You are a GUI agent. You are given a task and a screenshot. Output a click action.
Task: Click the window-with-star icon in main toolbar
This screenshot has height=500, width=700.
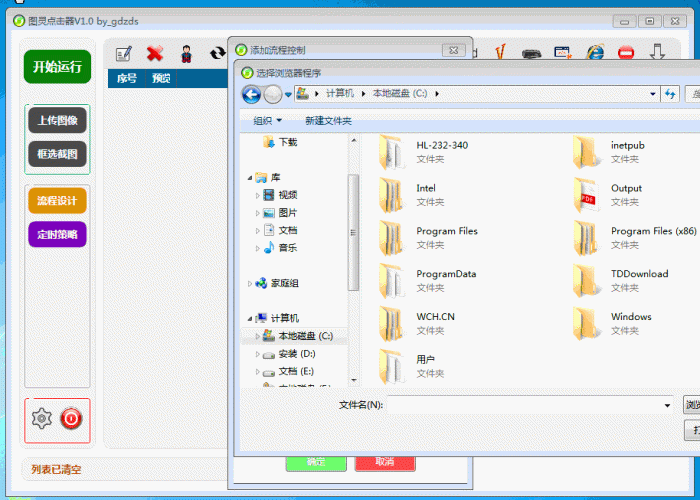(x=563, y=52)
